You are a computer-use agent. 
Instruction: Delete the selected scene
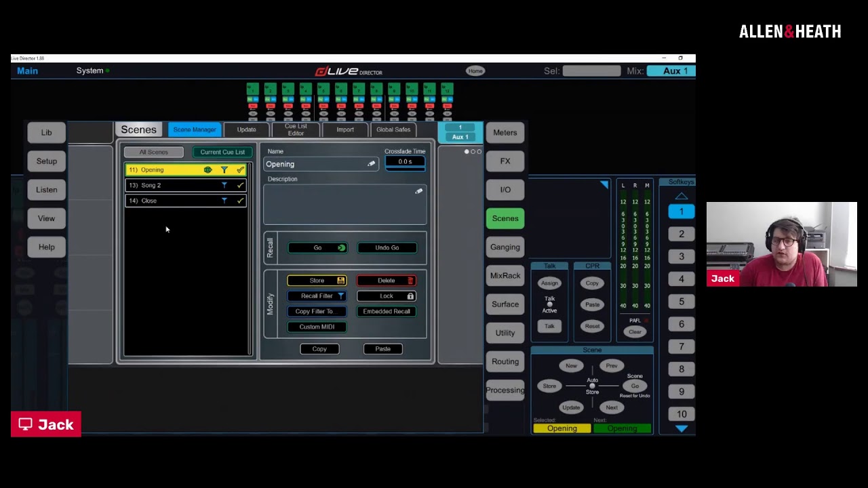(x=387, y=281)
